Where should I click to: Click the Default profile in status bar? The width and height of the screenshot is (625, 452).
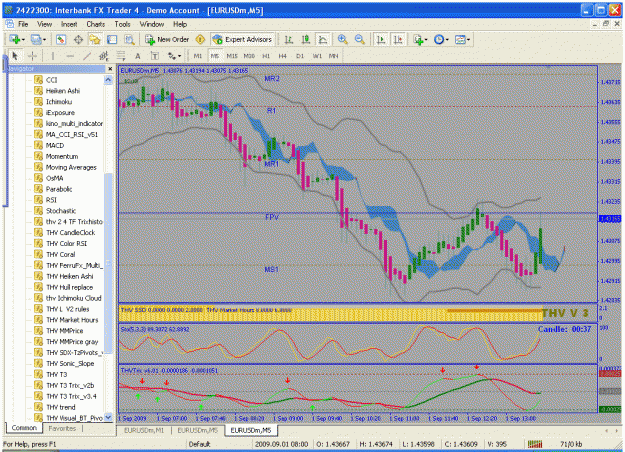(x=199, y=444)
